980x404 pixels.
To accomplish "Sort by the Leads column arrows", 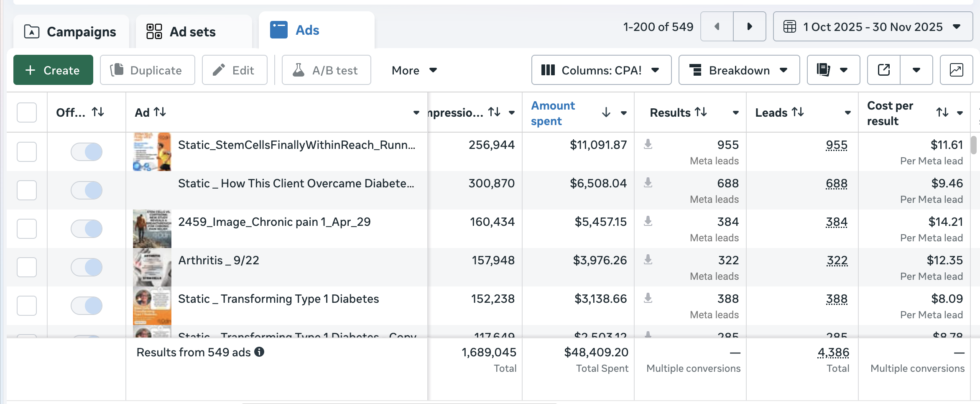I will [798, 112].
